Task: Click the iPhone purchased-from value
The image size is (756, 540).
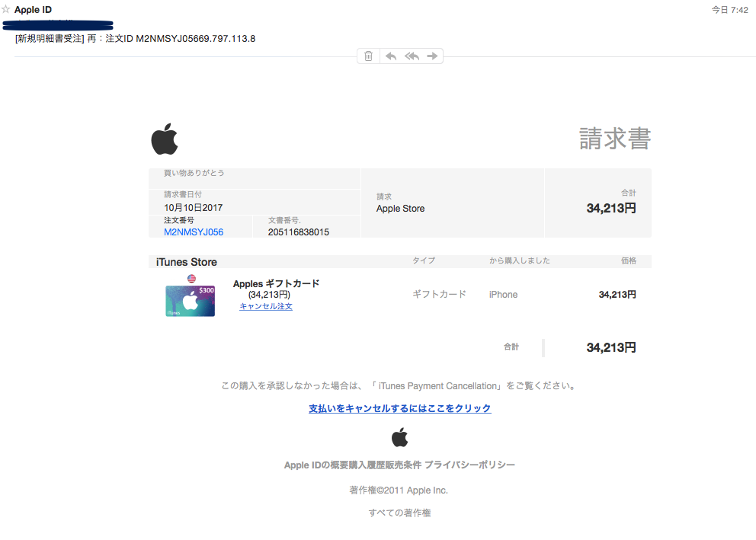Action: click(x=503, y=294)
